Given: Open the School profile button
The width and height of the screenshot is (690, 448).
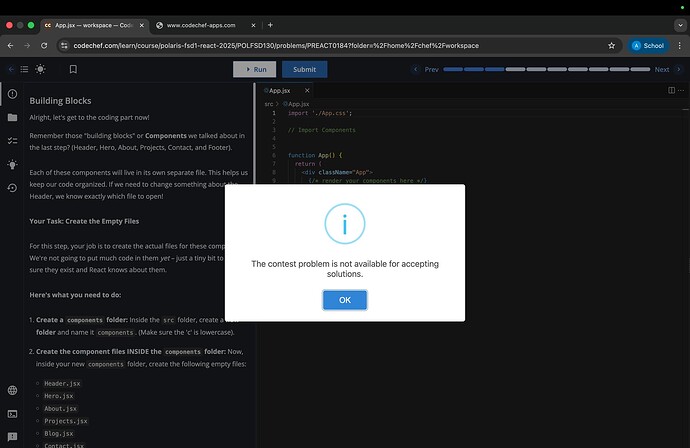Looking at the screenshot, I should [x=648, y=45].
